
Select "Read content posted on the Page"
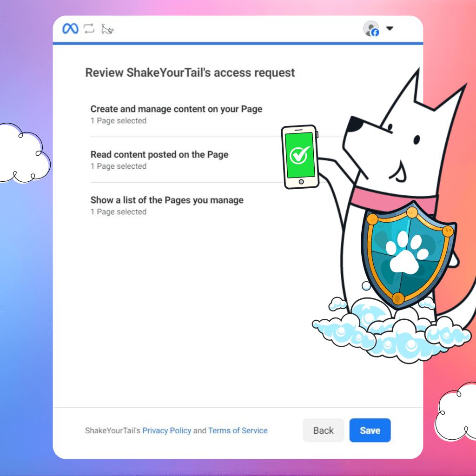[x=159, y=155]
